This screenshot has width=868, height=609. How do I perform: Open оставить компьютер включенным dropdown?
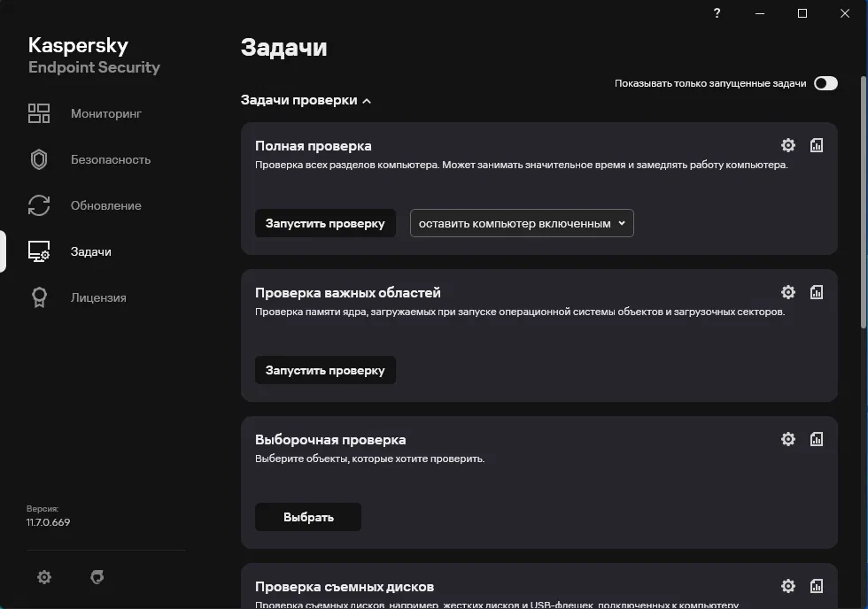[x=522, y=223]
